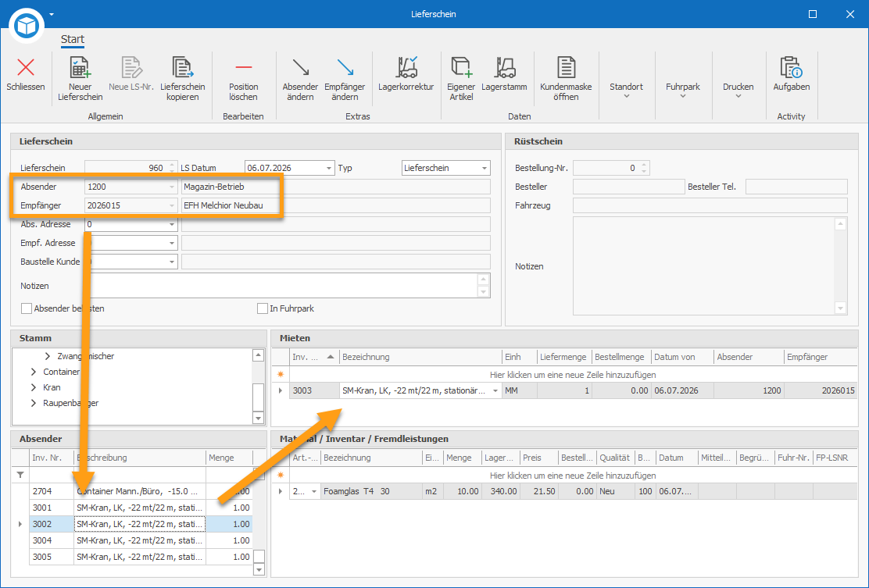
Task: Open the Typ Lieferschein combo box
Action: click(x=485, y=168)
